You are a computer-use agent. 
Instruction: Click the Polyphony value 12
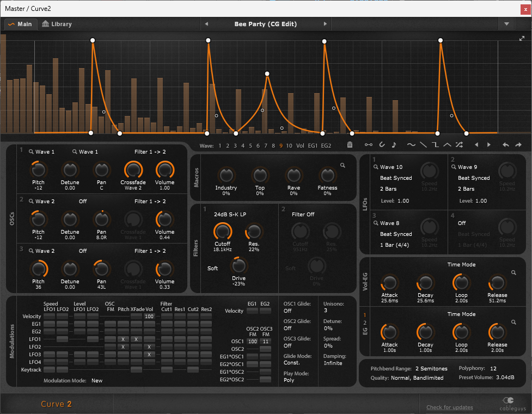(493, 368)
